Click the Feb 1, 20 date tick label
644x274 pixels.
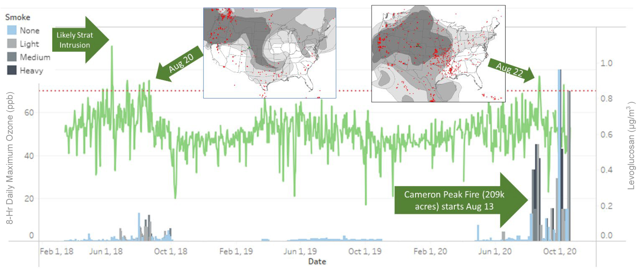430,251
